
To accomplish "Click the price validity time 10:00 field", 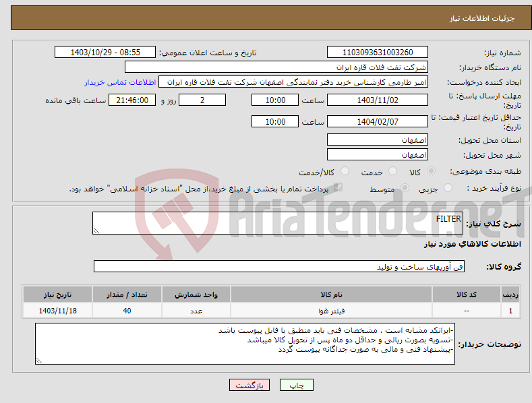I will (x=275, y=121).
